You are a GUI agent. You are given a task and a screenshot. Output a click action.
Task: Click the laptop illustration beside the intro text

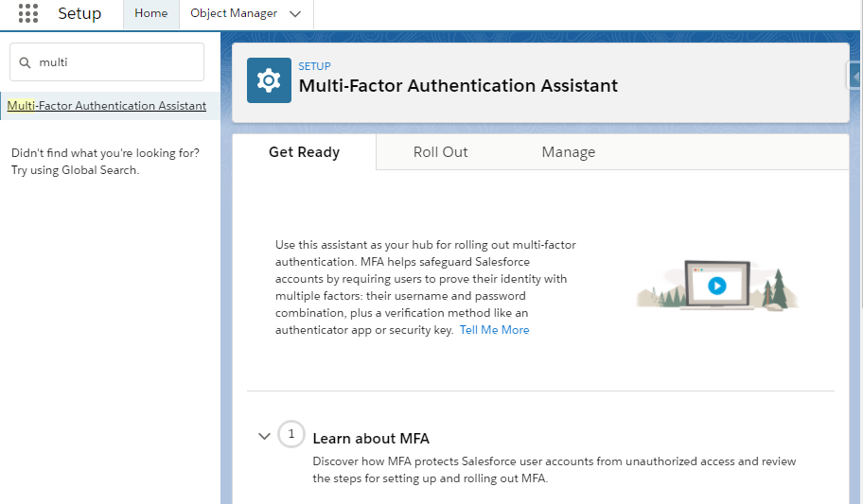pyautogui.click(x=717, y=285)
